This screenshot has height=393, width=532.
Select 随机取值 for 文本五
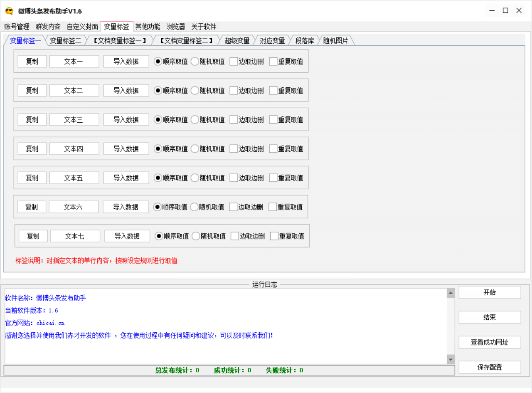point(207,178)
